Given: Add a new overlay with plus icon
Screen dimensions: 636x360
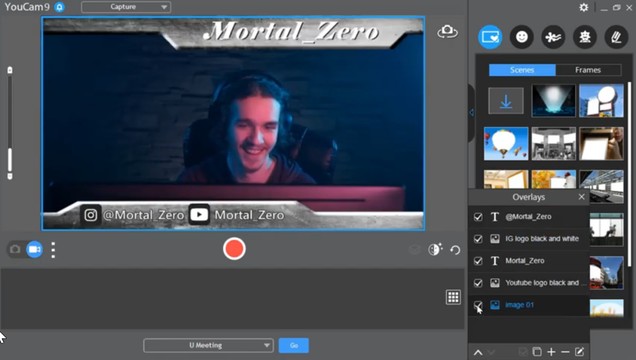Looking at the screenshot, I should (551, 351).
